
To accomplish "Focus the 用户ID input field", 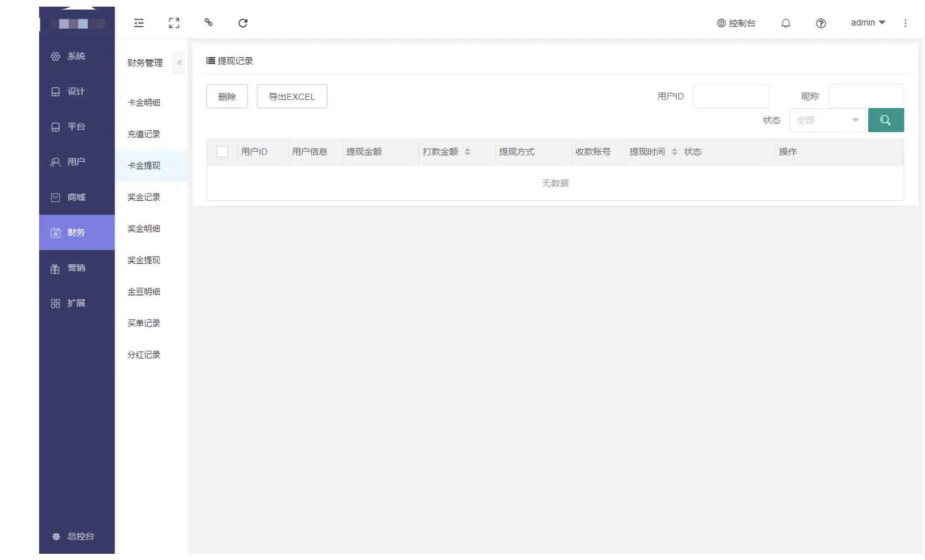I will [731, 96].
